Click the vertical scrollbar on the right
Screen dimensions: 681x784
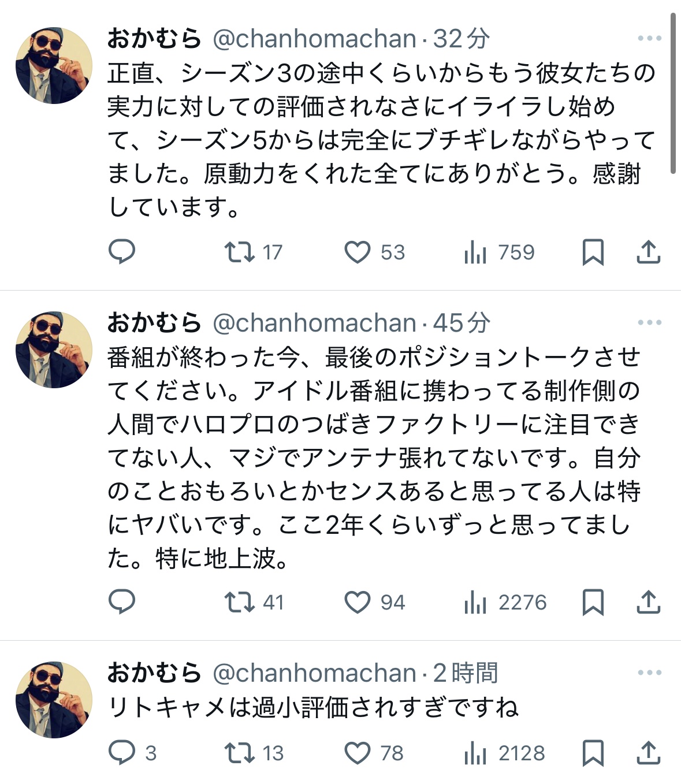point(673,92)
